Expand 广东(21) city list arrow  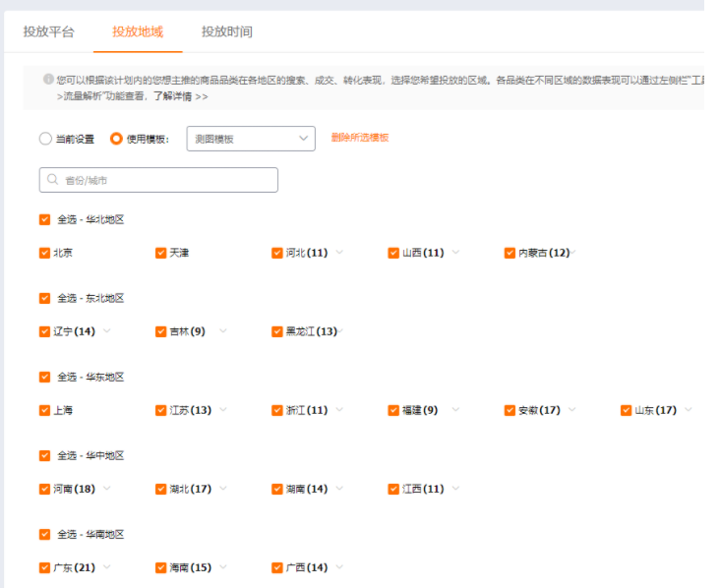(x=107, y=567)
